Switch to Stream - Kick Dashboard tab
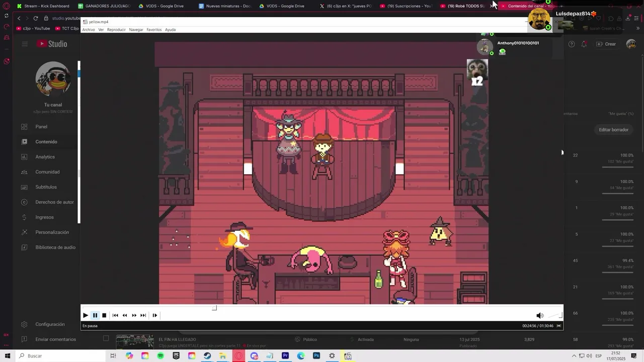Viewport: 644px width, 362px height. (43, 6)
